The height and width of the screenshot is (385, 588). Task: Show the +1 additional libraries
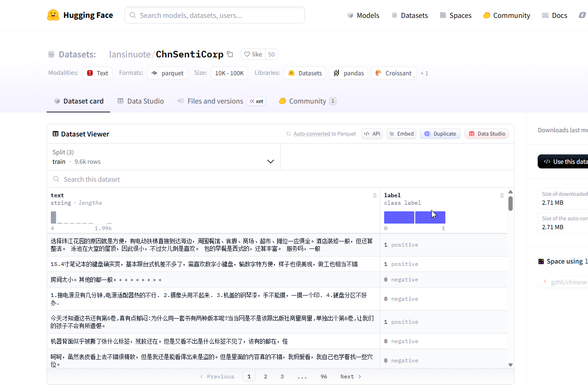click(x=424, y=73)
